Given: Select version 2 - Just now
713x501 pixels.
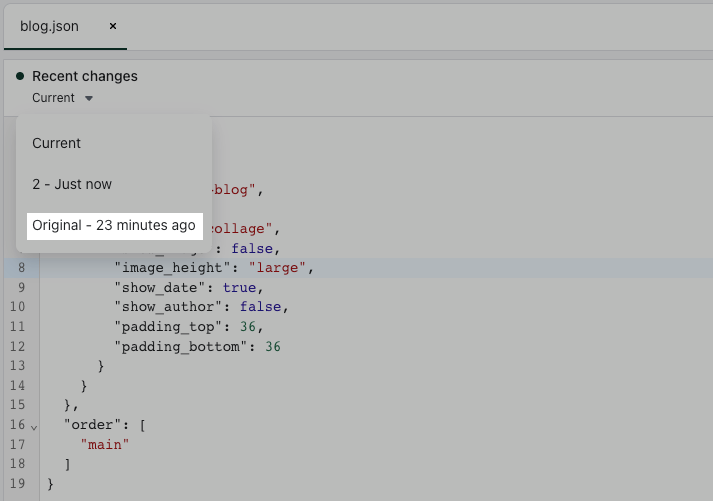Looking at the screenshot, I should (x=72, y=184).
